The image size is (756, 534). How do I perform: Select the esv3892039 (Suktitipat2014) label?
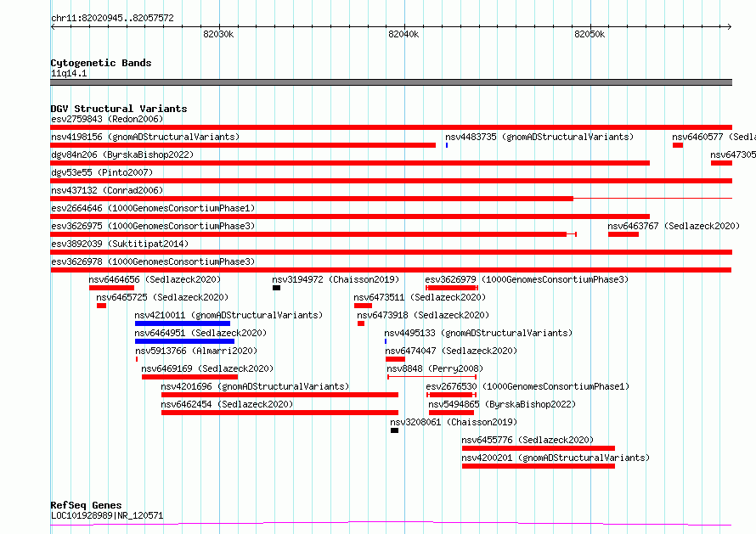(120, 244)
